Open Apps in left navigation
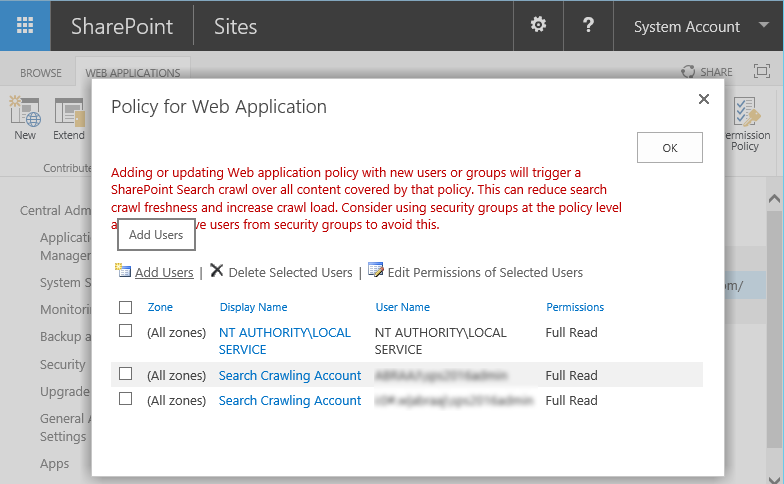The width and height of the screenshot is (784, 484). pos(54,464)
